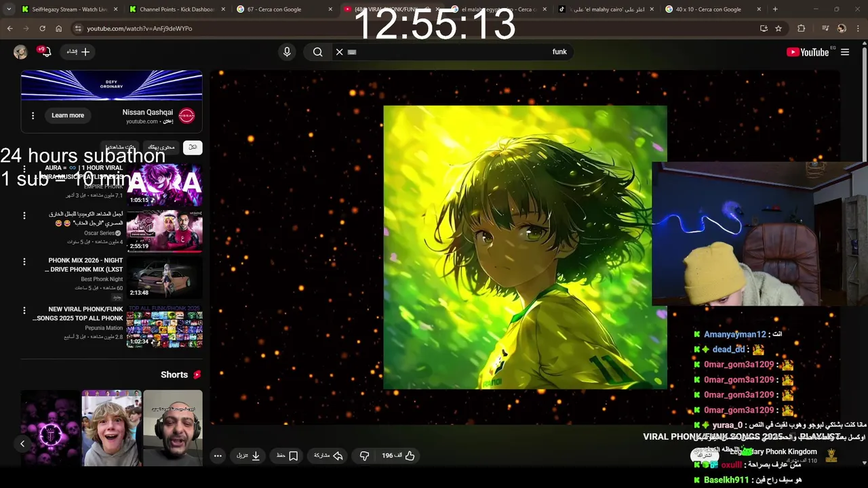The image size is (868, 488).
Task: Click the main video player artwork
Action: point(525,247)
